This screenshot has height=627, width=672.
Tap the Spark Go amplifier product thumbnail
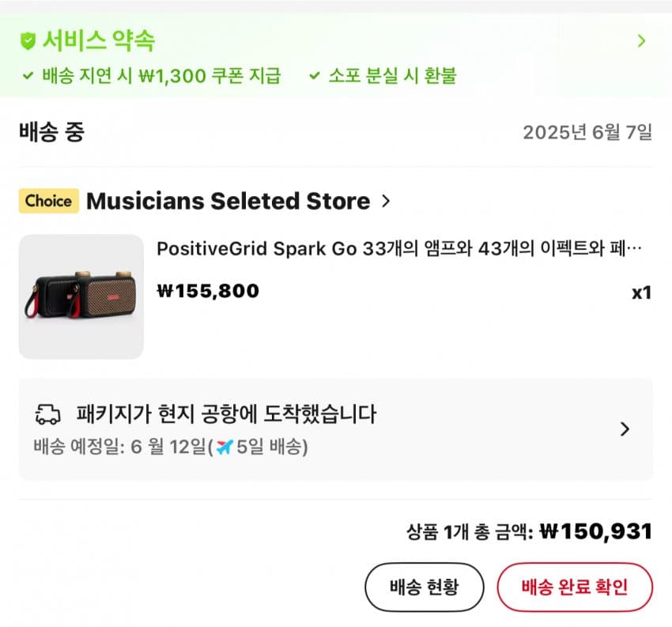(81, 297)
